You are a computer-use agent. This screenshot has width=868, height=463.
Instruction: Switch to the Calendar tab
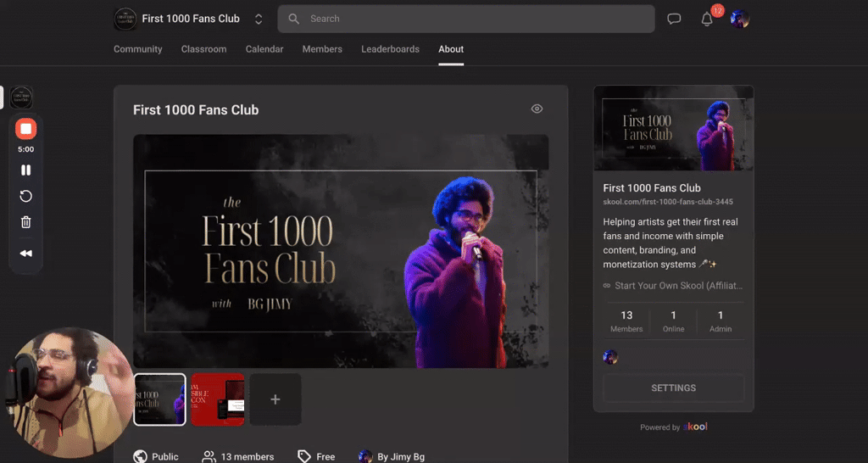point(264,49)
